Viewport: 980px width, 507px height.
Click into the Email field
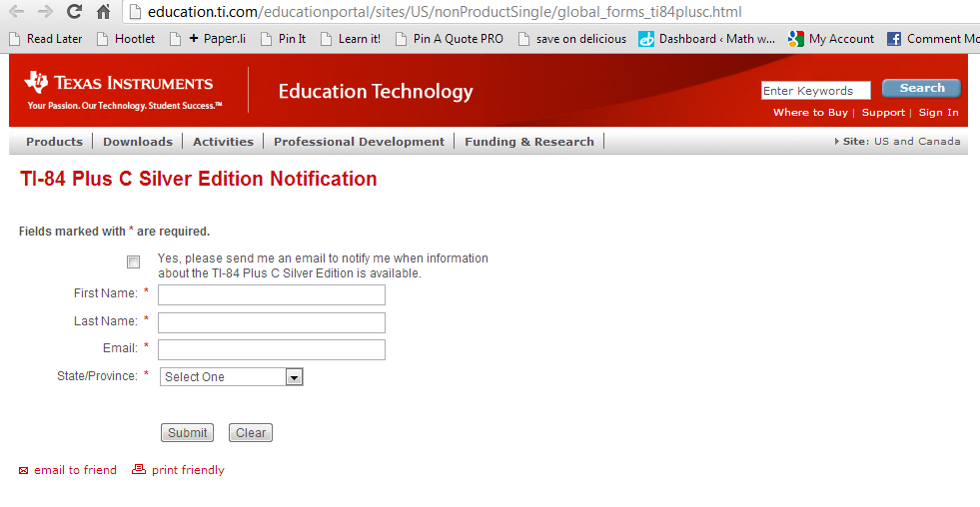pos(272,349)
